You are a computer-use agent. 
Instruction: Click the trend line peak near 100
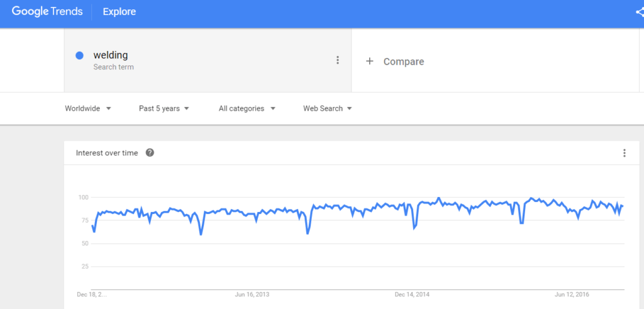click(x=438, y=198)
